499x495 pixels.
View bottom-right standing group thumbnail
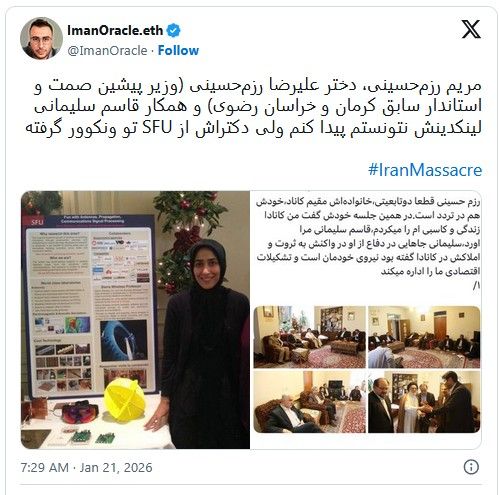click(x=424, y=402)
